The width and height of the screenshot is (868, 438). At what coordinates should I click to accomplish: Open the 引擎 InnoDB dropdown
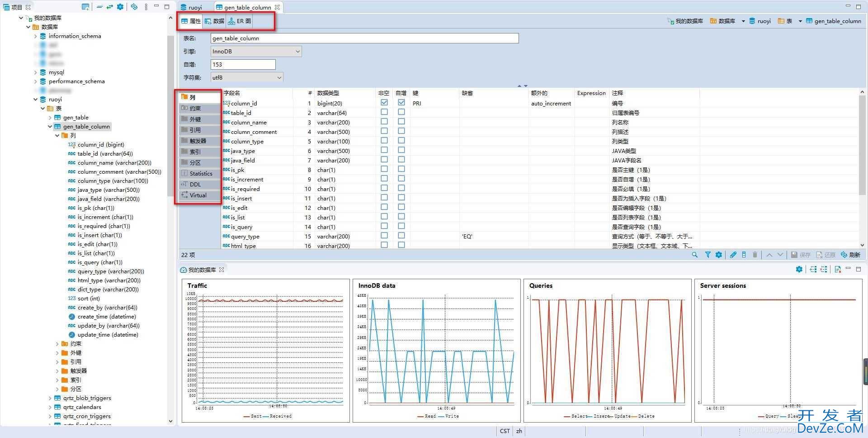[256, 51]
